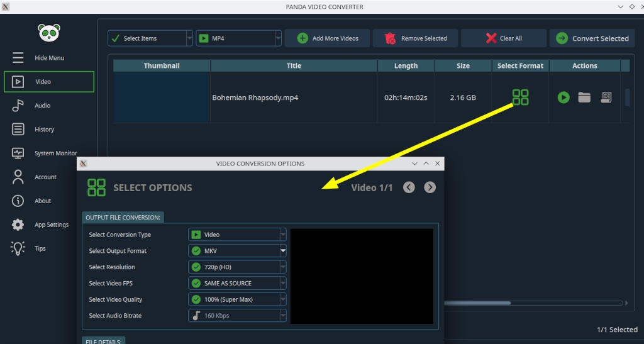Open System Monitor from sidebar
644x344 pixels.
pyautogui.click(x=49, y=153)
